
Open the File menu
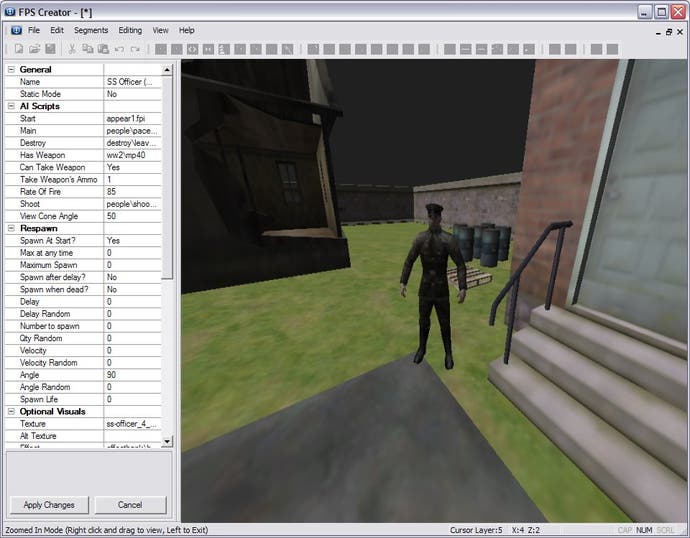click(34, 30)
